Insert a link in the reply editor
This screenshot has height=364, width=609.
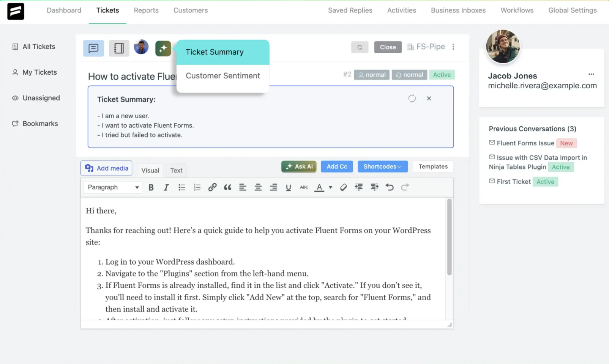click(x=212, y=187)
